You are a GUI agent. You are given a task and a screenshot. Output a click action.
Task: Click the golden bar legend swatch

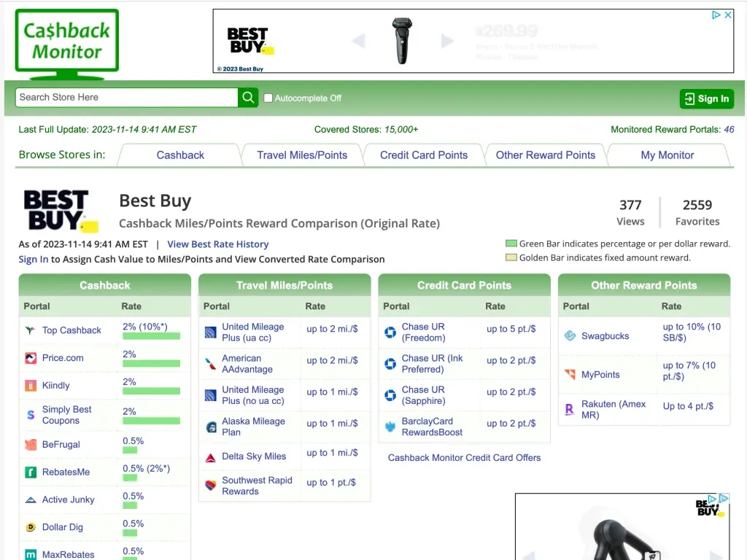click(x=511, y=257)
